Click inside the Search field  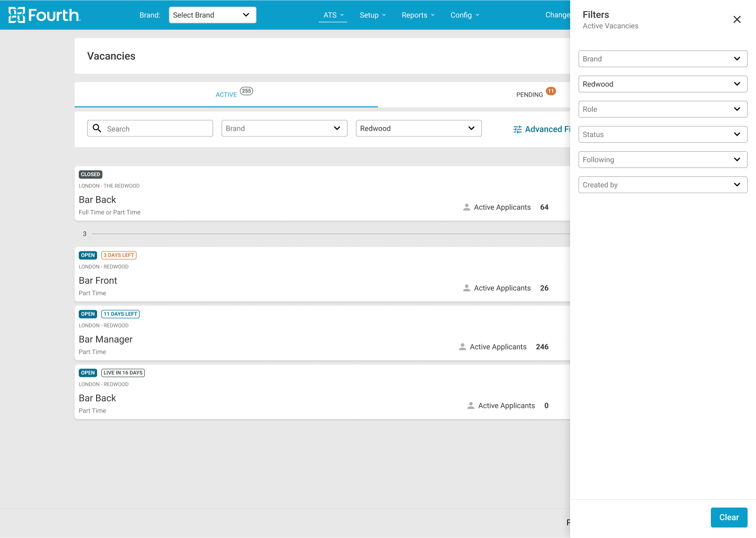(x=152, y=128)
